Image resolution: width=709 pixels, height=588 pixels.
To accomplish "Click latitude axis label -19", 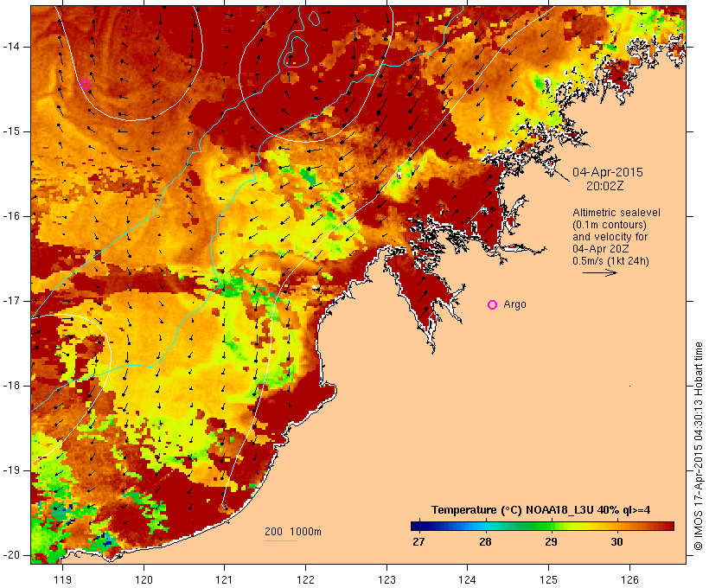I will 11,470.
